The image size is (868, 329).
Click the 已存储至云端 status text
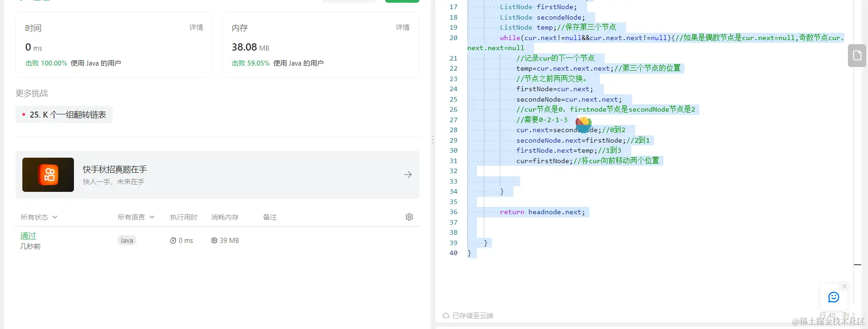click(x=473, y=315)
